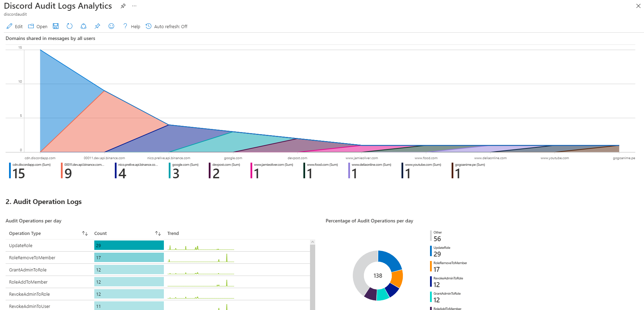Image resolution: width=644 pixels, height=310 pixels.
Task: Click the table's vertical scrollbar
Action: coord(312,277)
